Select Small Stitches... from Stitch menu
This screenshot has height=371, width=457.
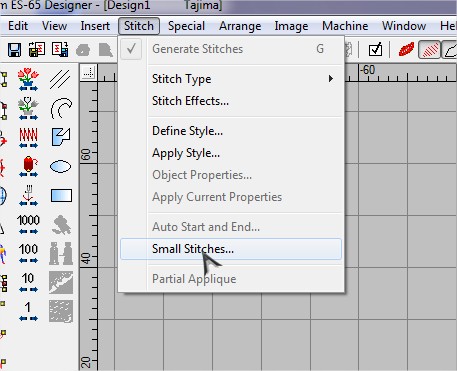click(231, 249)
